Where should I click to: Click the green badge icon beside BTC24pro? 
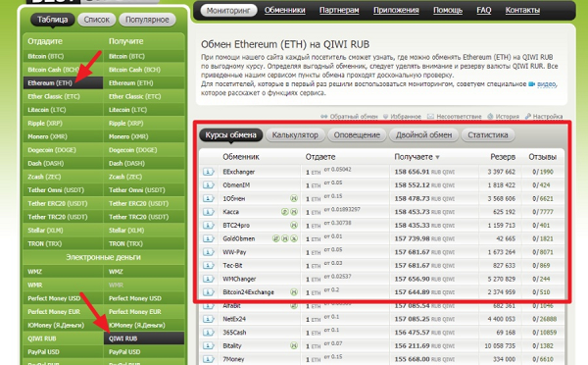294,225
